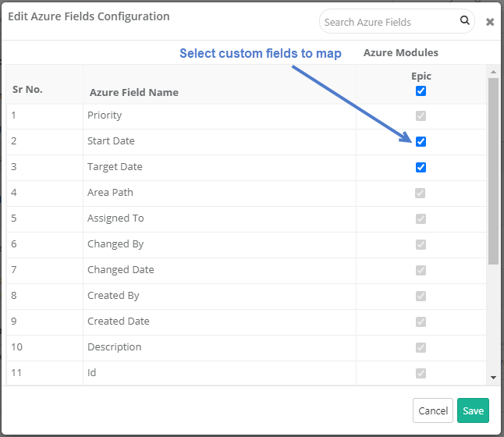Select the Description field name
This screenshot has height=437, width=504.
(x=115, y=347)
